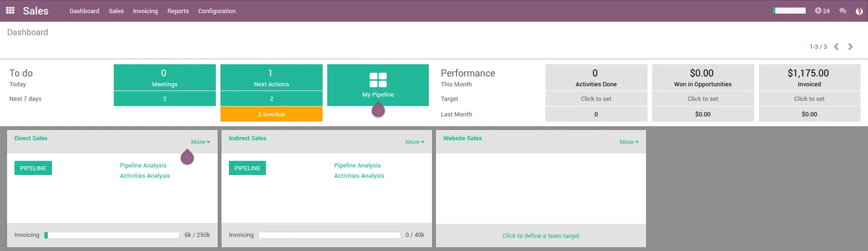
Task: Click last month Activities Done 0 value
Action: [596, 114]
